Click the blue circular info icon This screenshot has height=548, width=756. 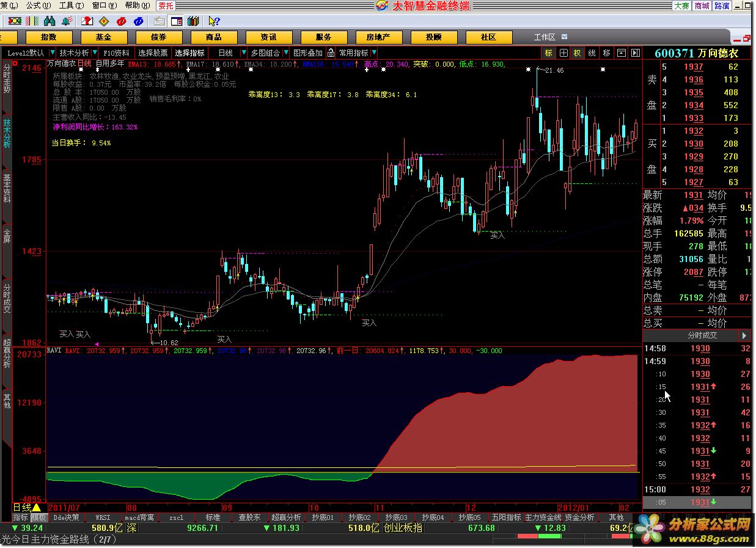pyautogui.click(x=138, y=21)
